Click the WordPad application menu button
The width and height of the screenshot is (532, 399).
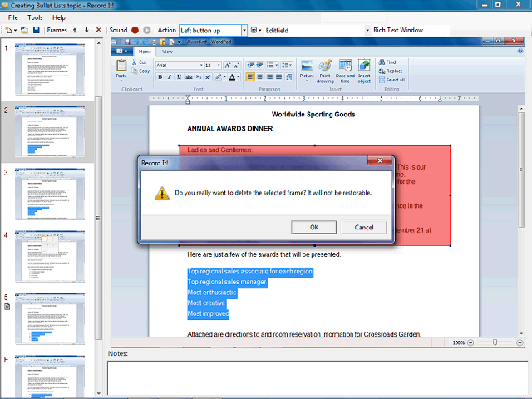[121, 52]
